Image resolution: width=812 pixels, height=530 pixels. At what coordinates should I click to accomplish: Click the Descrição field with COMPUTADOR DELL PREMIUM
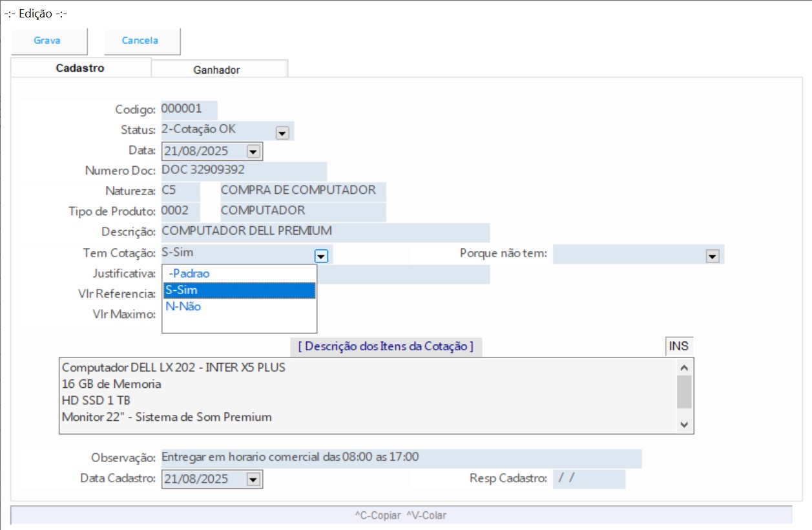(x=324, y=231)
